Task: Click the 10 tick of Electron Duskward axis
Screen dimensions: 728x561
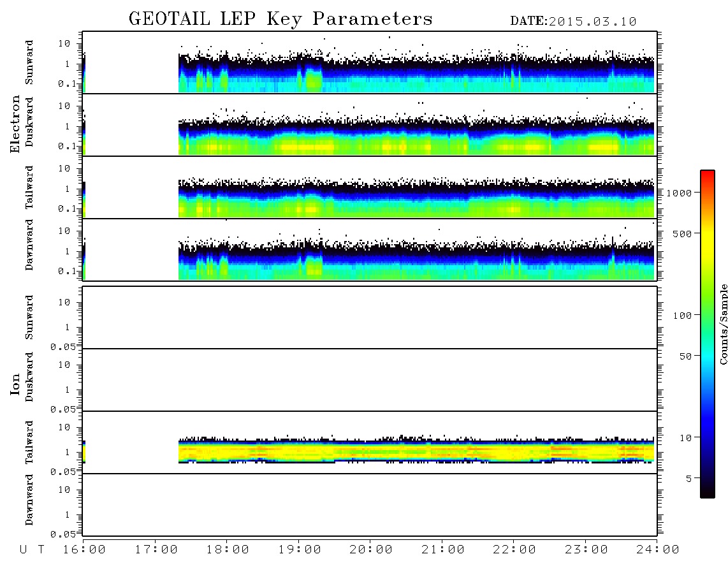Action: tap(64, 106)
